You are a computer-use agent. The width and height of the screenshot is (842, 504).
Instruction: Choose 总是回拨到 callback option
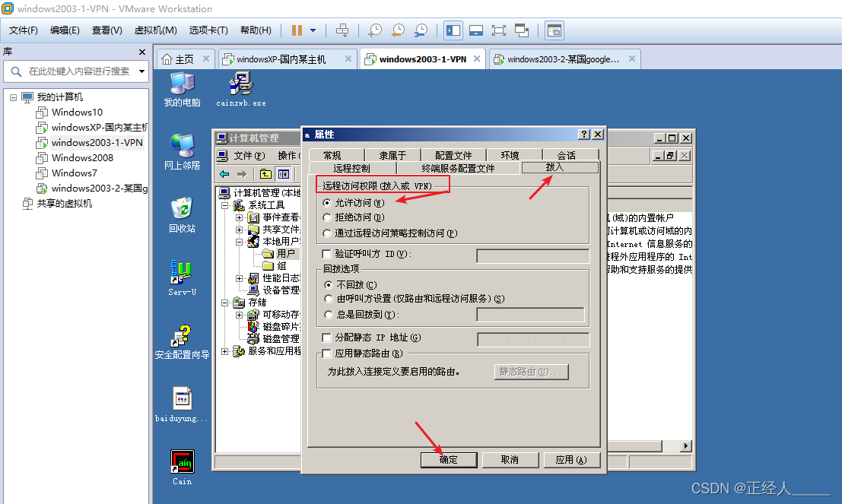[328, 315]
